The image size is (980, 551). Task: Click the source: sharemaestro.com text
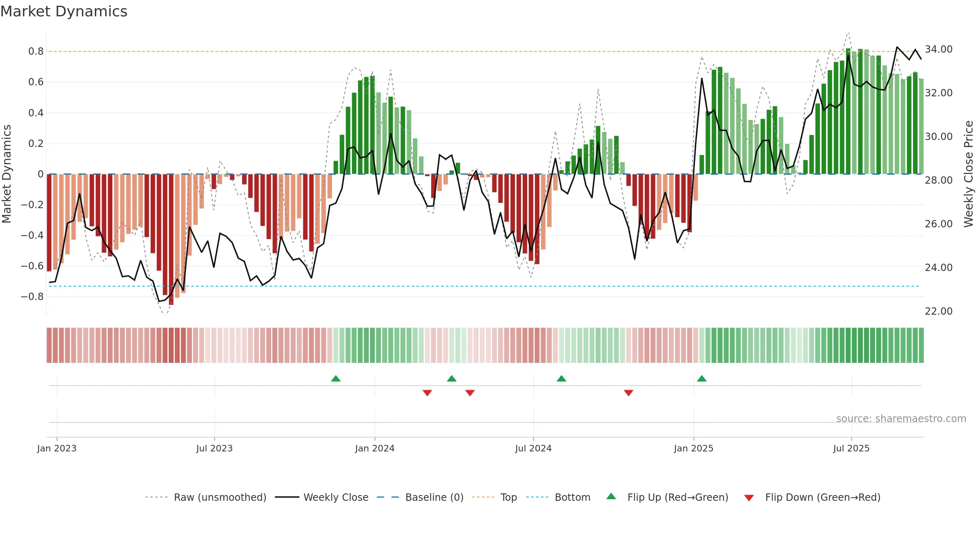click(901, 418)
